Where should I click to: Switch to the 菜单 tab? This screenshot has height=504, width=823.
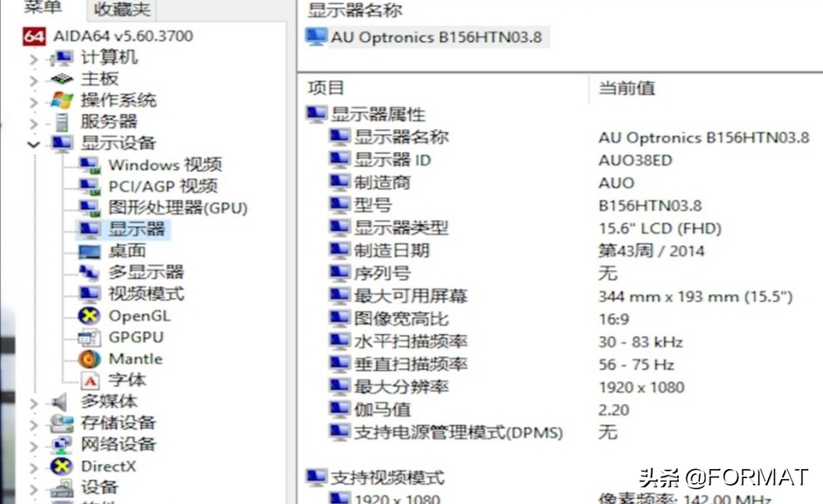pos(42,10)
